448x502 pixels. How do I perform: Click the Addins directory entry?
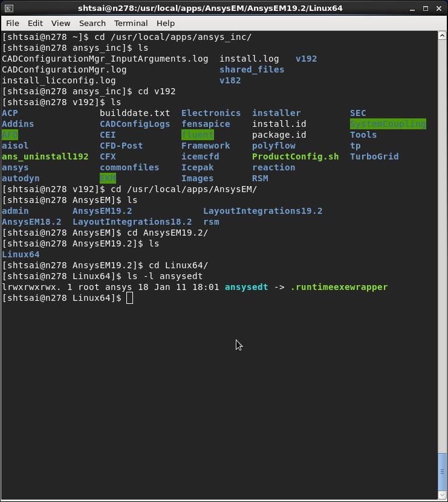click(18, 124)
